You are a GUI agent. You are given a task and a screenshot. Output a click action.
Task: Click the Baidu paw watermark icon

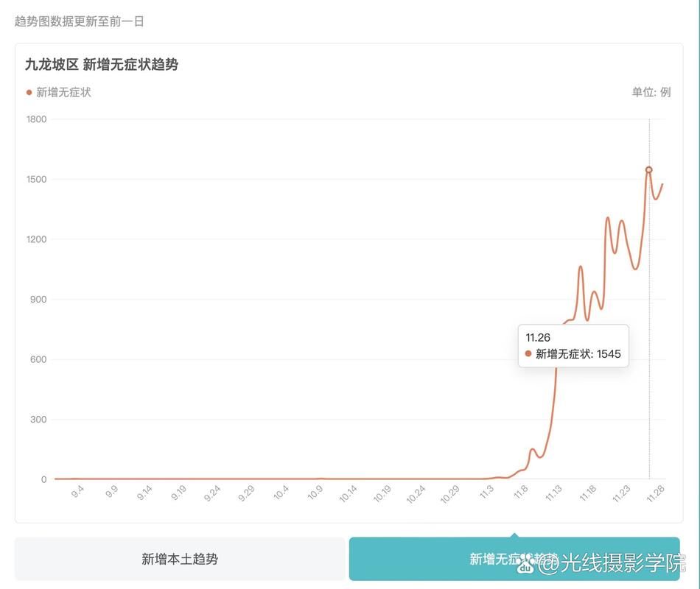click(526, 564)
